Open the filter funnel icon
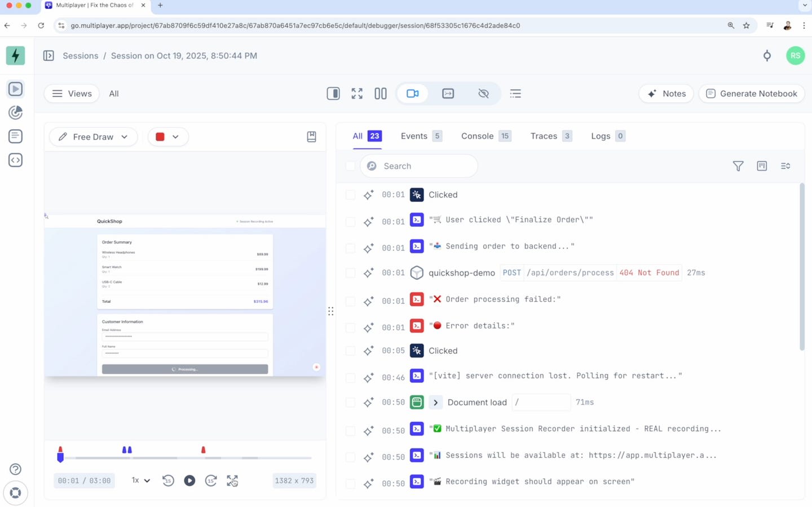Image resolution: width=812 pixels, height=507 pixels. click(738, 166)
